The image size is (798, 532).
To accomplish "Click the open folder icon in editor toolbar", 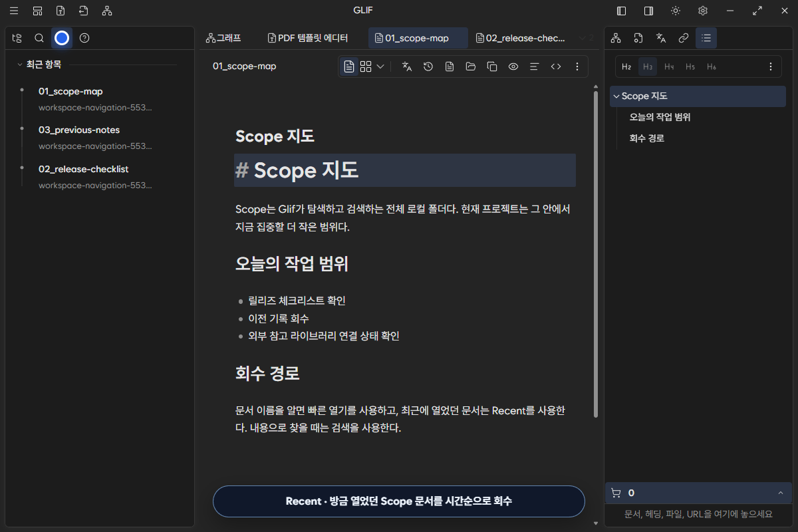I will tap(471, 66).
